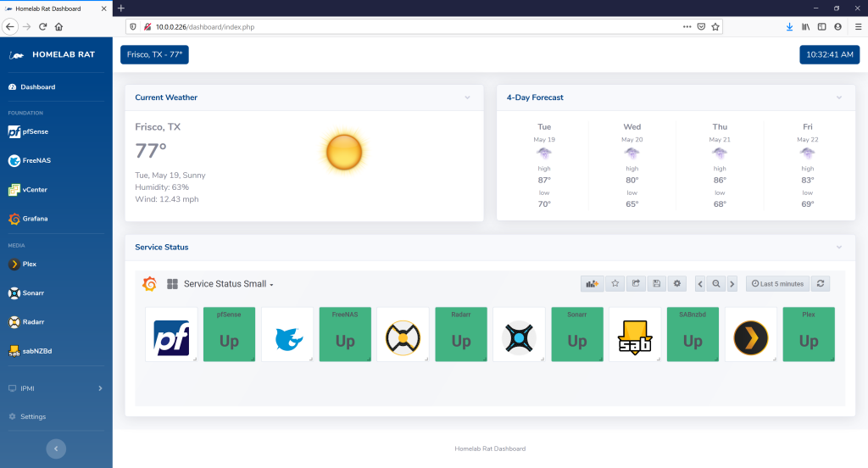Screen dimensions: 868x468
Task: Open page actions three-dots menu
Action: coord(687,26)
